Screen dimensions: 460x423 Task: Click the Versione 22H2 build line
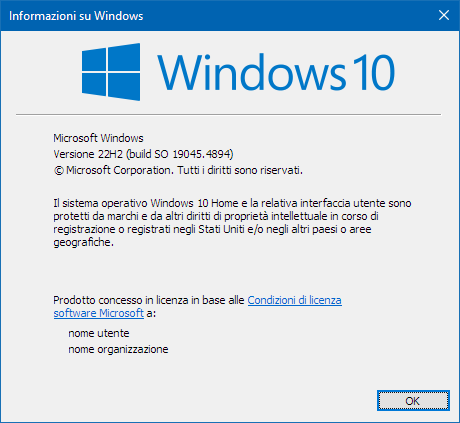(x=143, y=154)
